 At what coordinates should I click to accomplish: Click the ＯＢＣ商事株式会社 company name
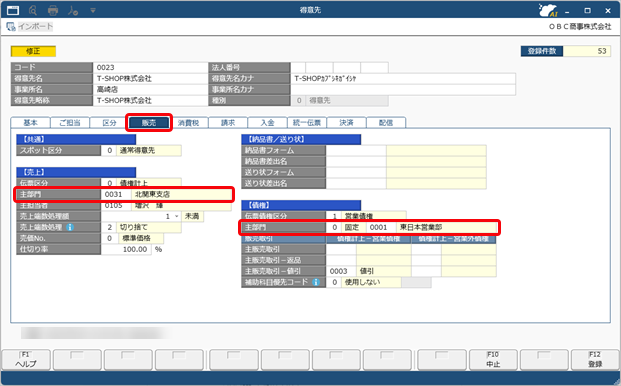tap(580, 27)
